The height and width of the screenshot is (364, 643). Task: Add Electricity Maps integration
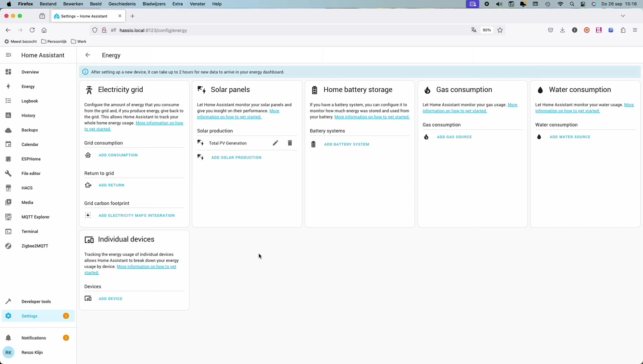137,215
